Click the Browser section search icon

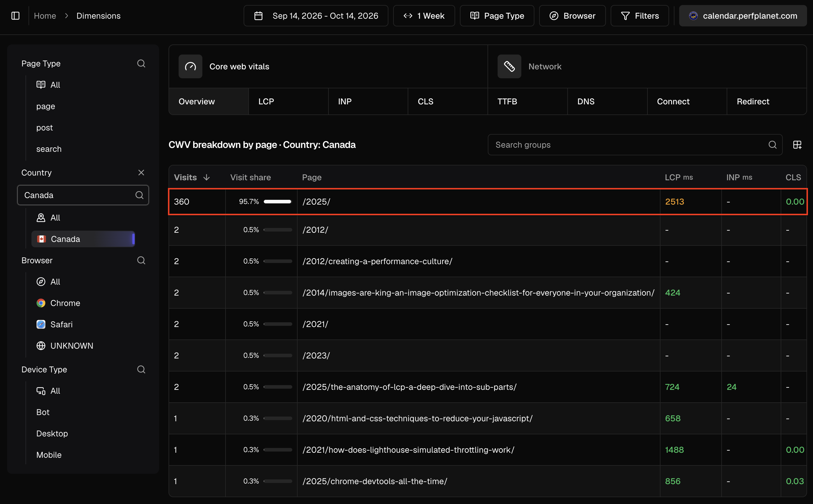click(x=141, y=260)
